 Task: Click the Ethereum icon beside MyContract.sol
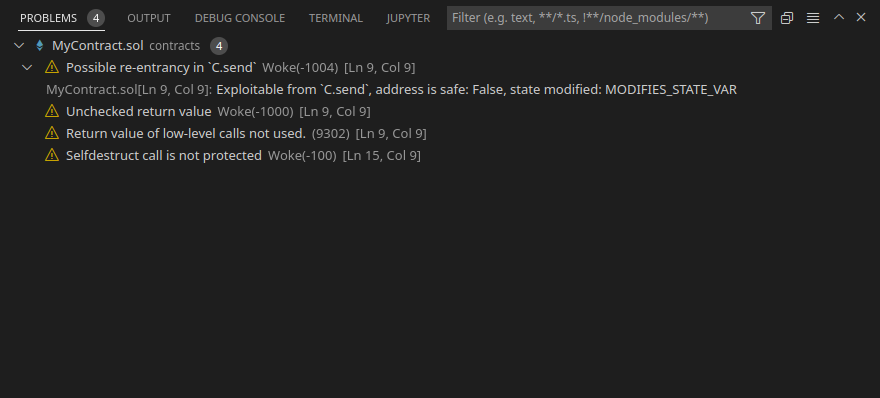pos(40,45)
